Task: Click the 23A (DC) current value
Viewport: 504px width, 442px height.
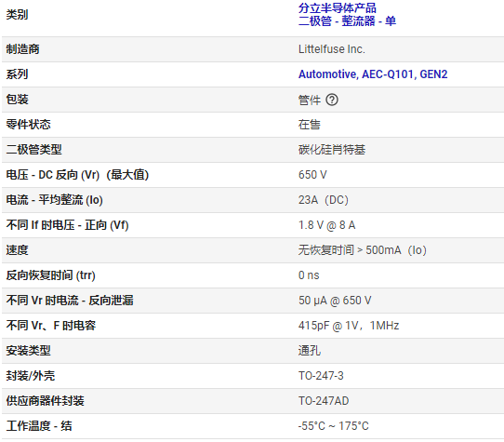Action: click(x=324, y=200)
